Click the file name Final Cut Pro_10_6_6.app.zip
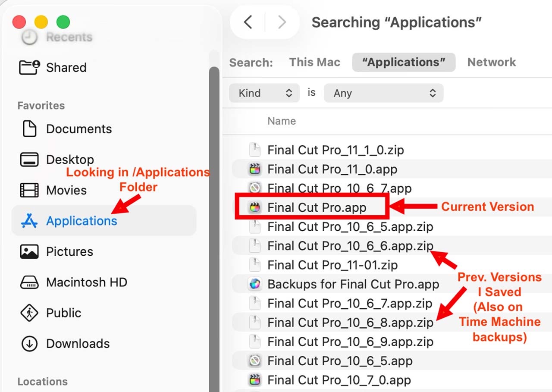The image size is (552, 392). tap(350, 246)
